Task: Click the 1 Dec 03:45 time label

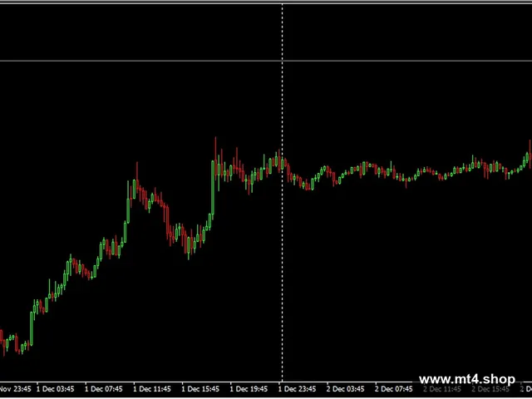Action: tap(56, 389)
